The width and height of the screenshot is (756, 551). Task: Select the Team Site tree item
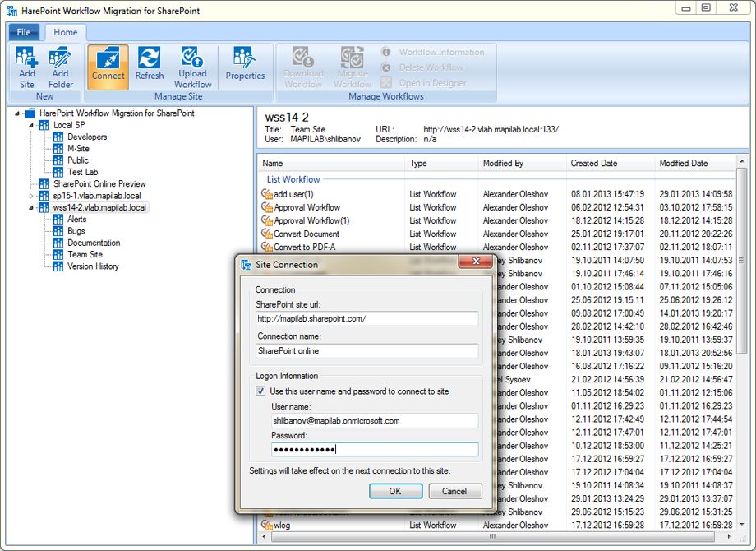(x=85, y=255)
